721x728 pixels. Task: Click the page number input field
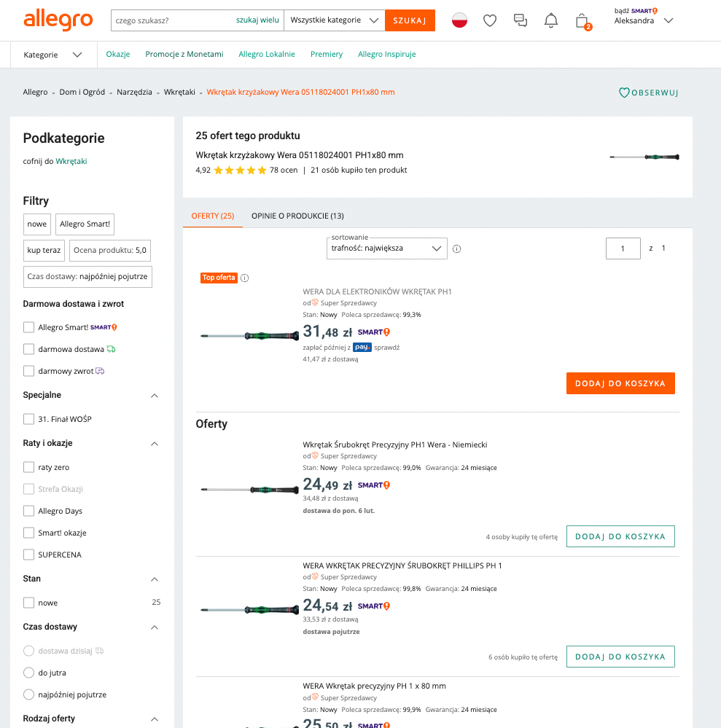[623, 248]
